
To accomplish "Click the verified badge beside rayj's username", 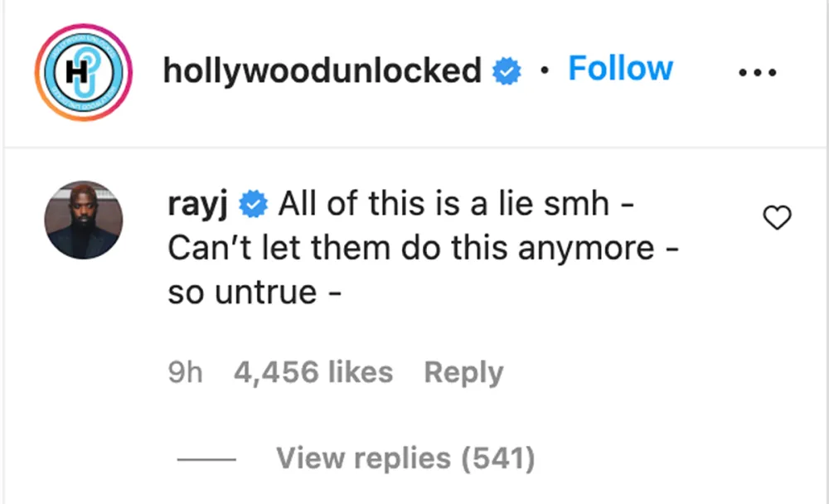I will (253, 201).
